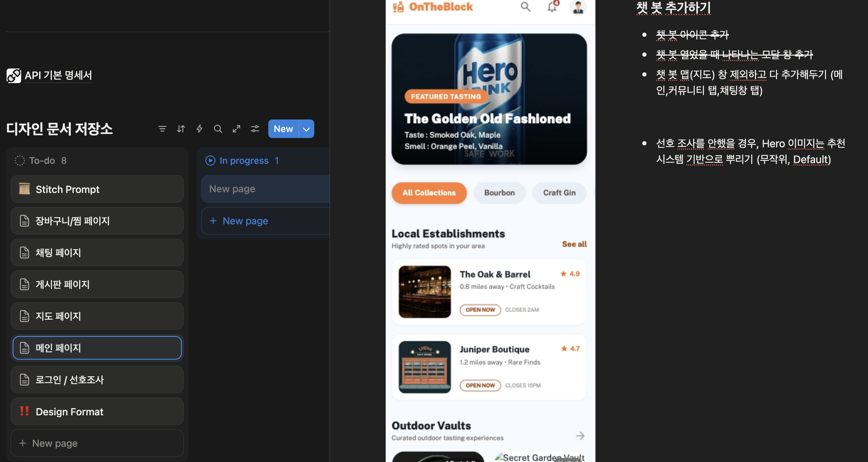Open the view settings sliders icon
This screenshot has height=462, width=868.
255,129
